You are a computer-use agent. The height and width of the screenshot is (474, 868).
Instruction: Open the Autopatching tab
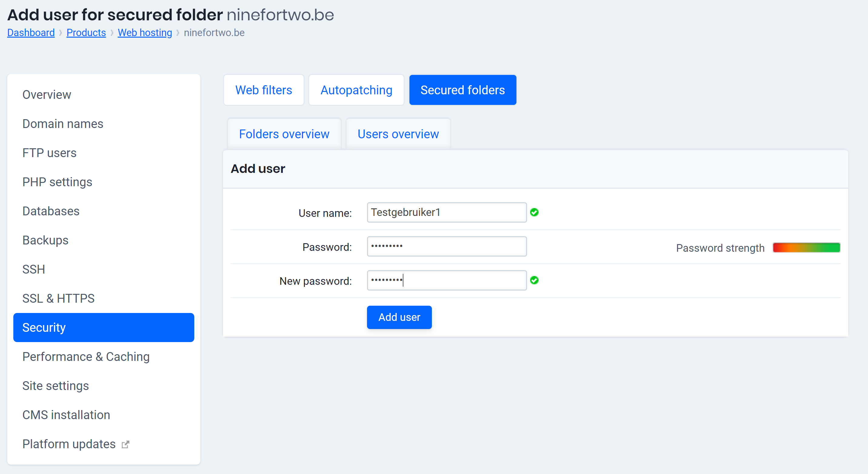point(356,90)
